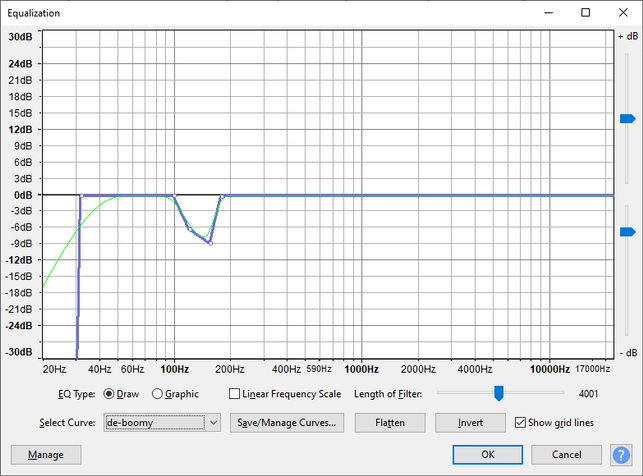
Task: Invert the EQ curve
Action: [x=470, y=423]
